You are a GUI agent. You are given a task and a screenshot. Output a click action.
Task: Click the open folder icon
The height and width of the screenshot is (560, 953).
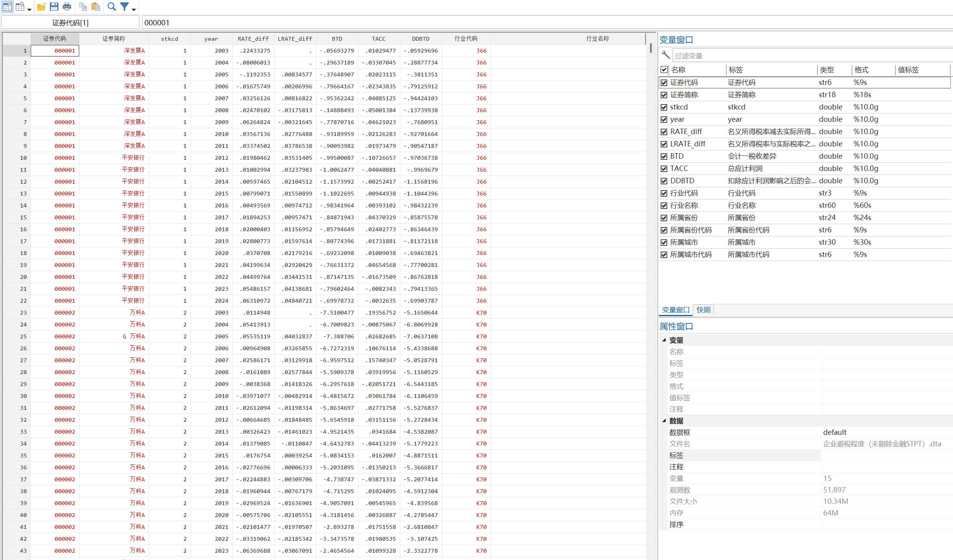tap(41, 7)
